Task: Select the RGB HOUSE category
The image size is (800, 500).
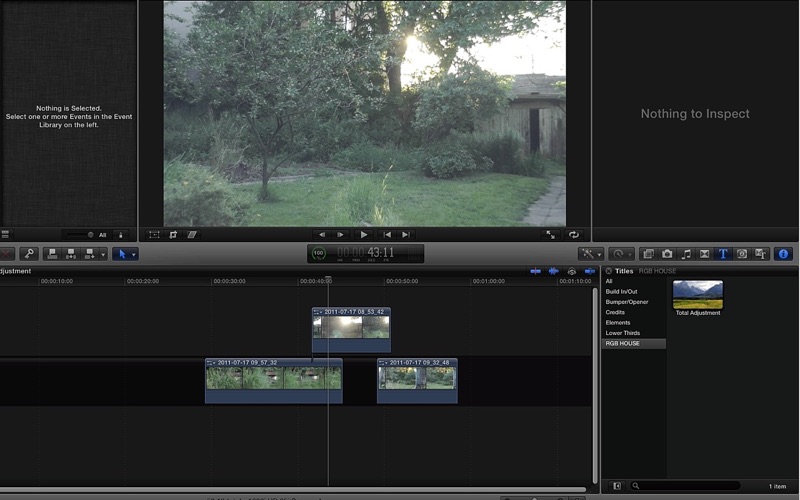Action: (x=634, y=343)
